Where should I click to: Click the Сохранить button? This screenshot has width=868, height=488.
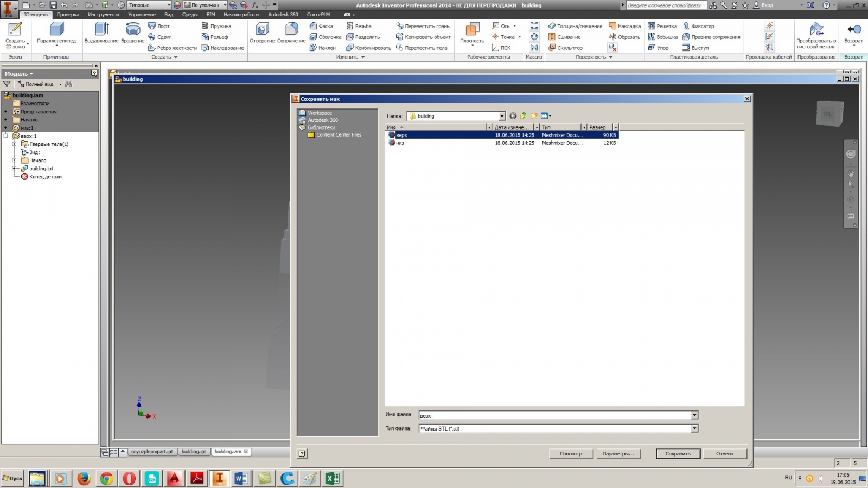coord(678,454)
